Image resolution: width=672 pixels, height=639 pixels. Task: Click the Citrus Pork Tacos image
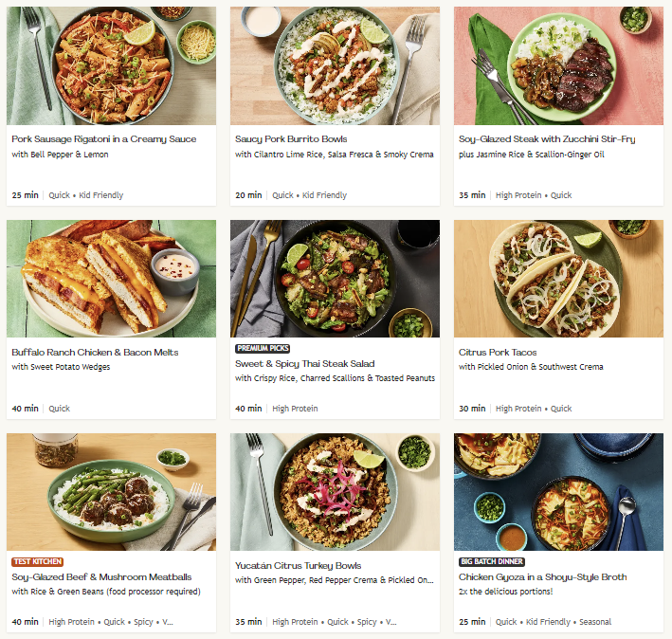pyautogui.click(x=558, y=279)
